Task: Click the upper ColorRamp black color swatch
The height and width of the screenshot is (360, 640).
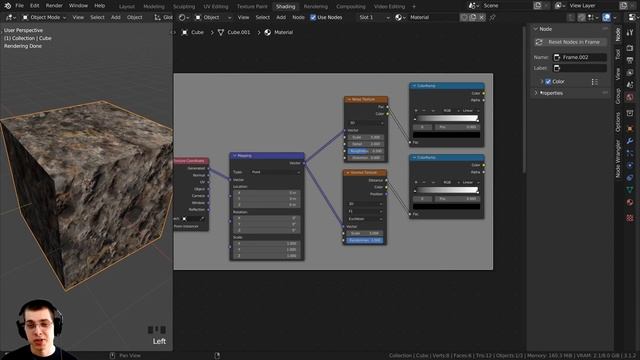Action: click(x=446, y=135)
